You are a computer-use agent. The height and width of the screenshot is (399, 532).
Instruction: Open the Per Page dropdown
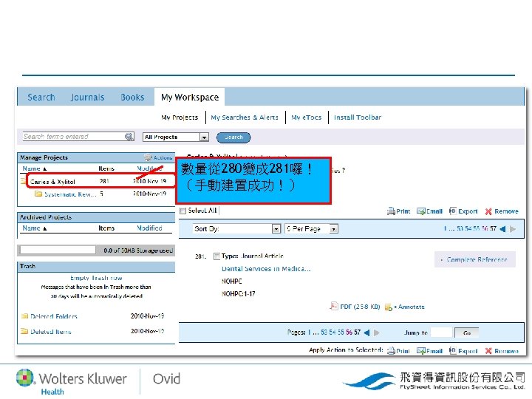coord(311,229)
